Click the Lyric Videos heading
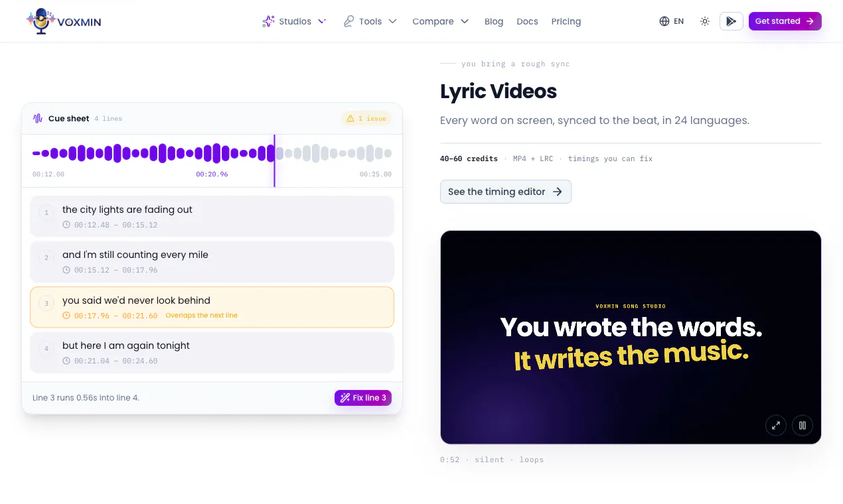 (498, 92)
